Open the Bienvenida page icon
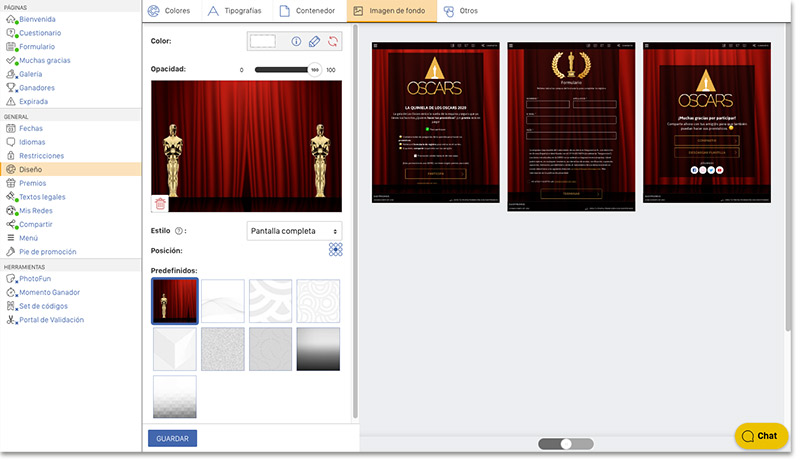The width and height of the screenshot is (800, 460). (x=11, y=19)
